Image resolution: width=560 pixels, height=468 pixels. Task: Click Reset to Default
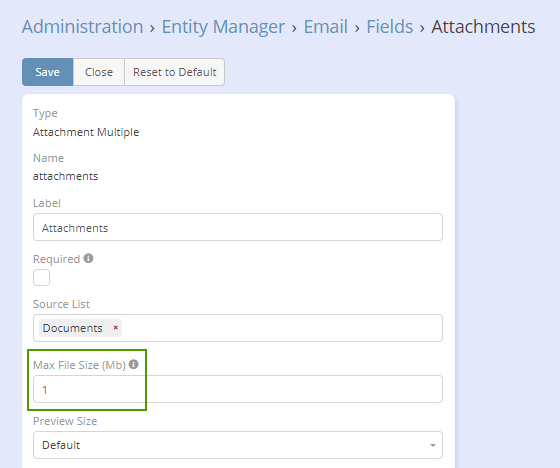pyautogui.click(x=175, y=72)
